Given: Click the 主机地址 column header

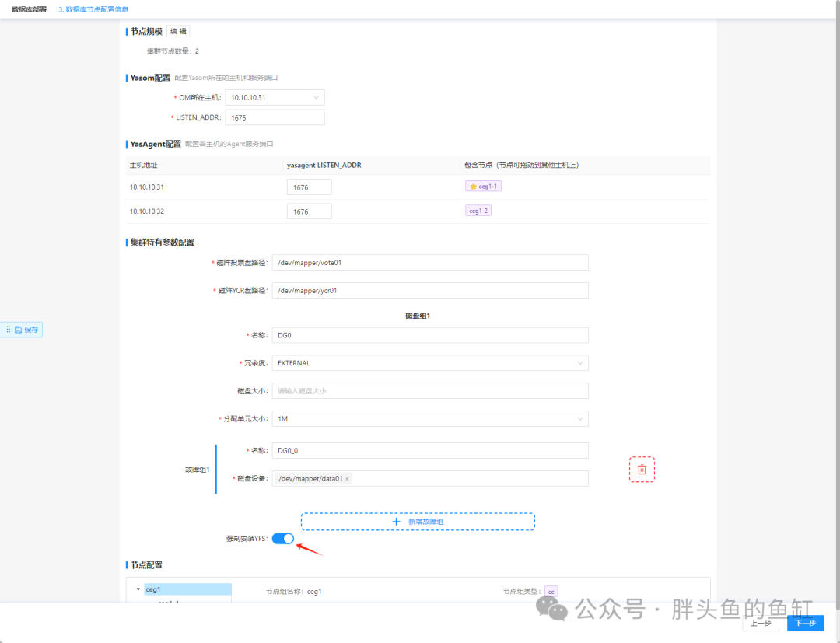Looking at the screenshot, I should (144, 166).
